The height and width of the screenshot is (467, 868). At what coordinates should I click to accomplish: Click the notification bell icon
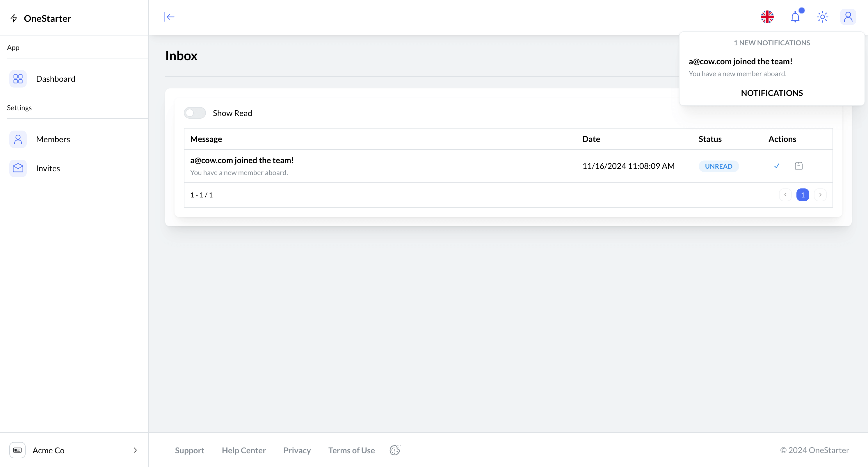coord(795,17)
